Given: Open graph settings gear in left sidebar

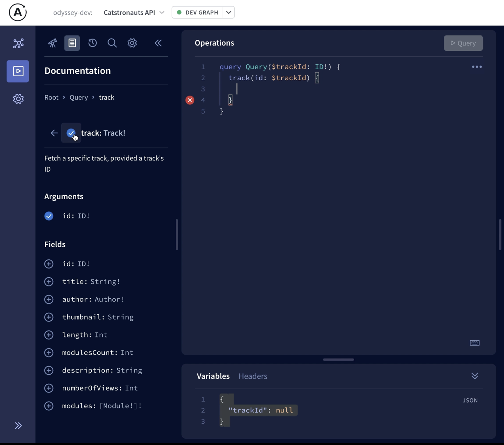Looking at the screenshot, I should 18,99.
